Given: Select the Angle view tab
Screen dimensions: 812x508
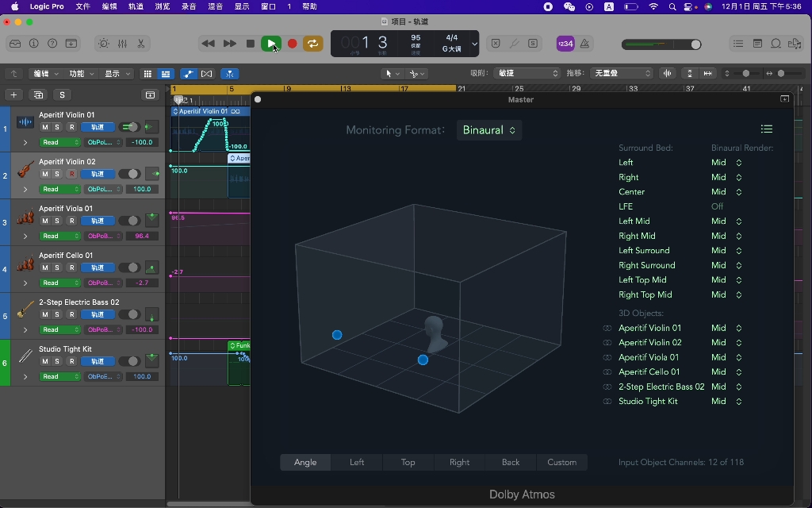Looking at the screenshot, I should (x=305, y=463).
